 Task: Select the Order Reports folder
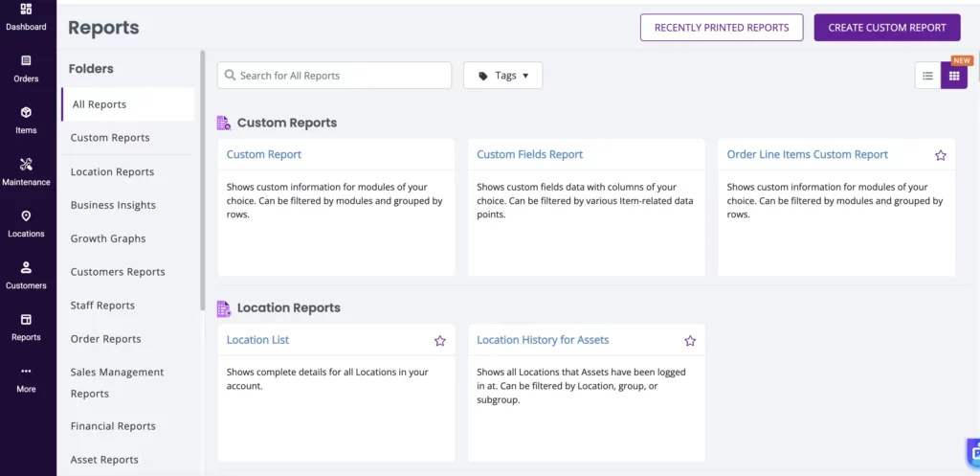(105, 339)
